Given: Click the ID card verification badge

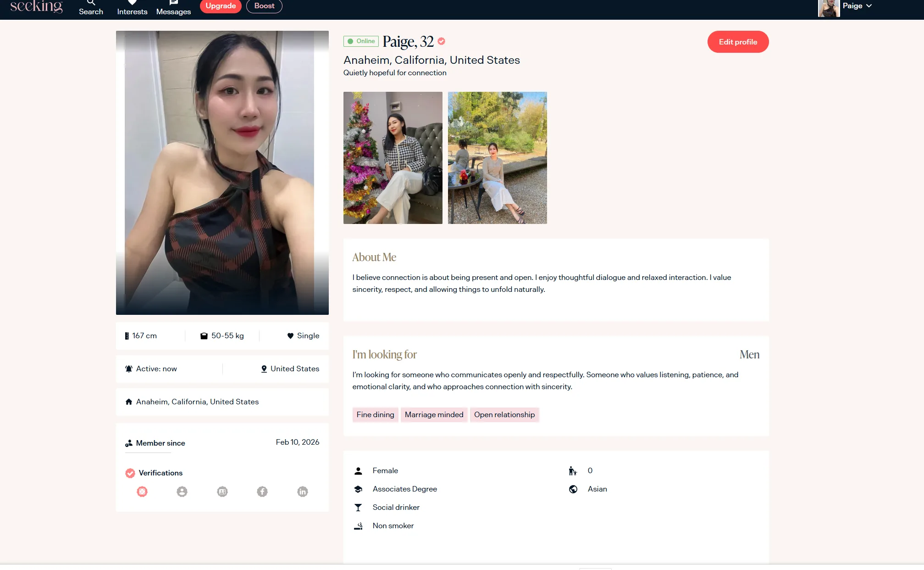Looking at the screenshot, I should pos(222,492).
